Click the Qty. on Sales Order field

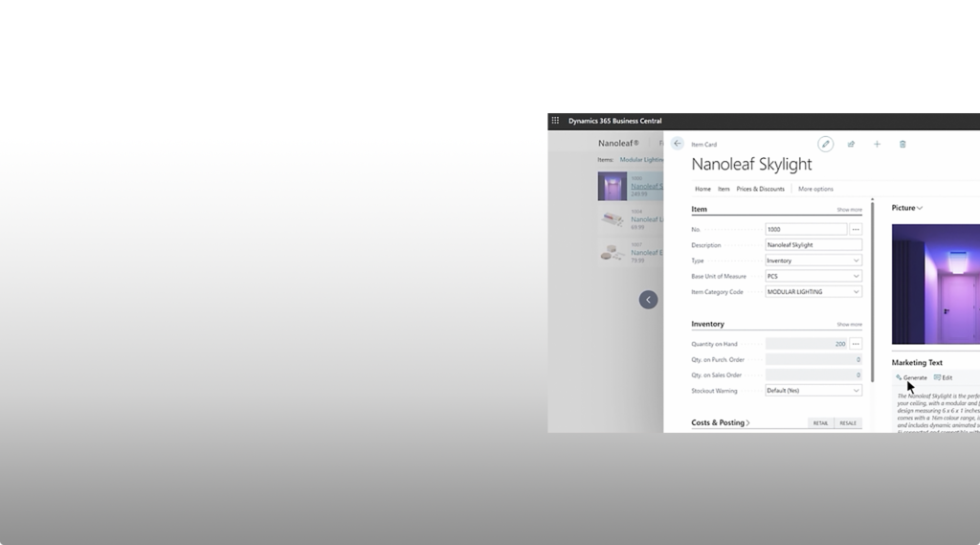(x=813, y=375)
